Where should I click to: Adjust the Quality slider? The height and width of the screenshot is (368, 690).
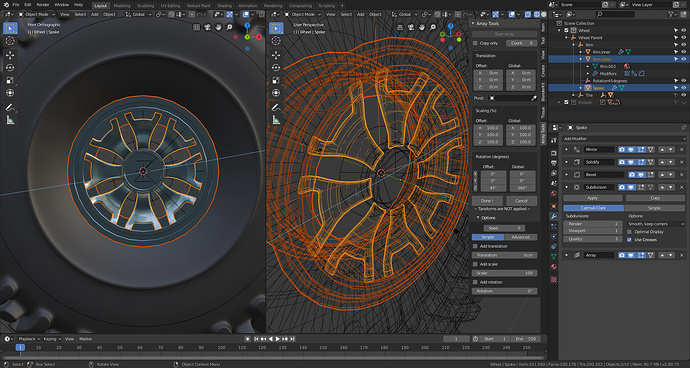coord(593,239)
